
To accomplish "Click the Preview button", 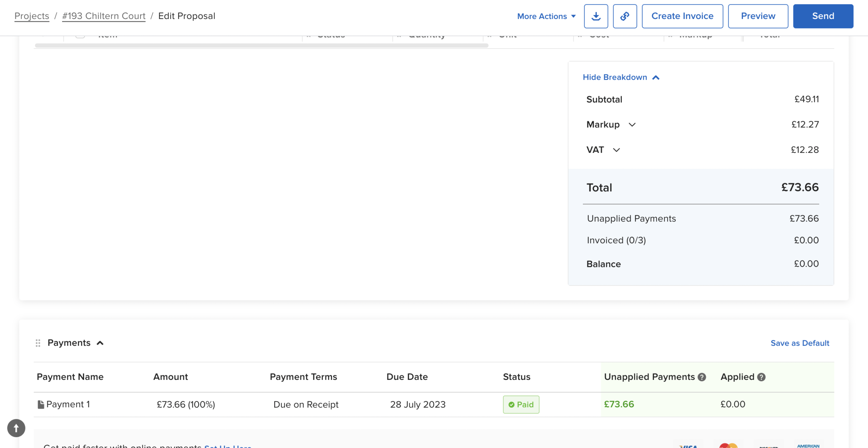I will point(758,16).
